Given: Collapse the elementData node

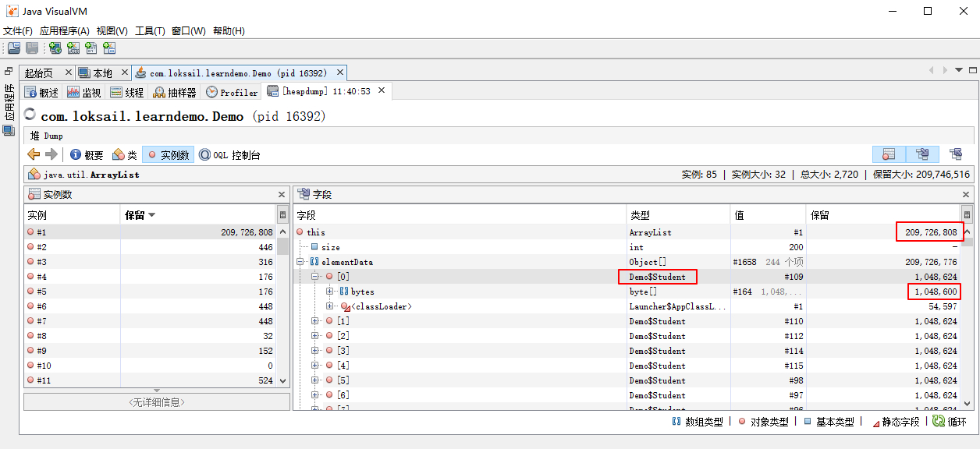Looking at the screenshot, I should [300, 262].
